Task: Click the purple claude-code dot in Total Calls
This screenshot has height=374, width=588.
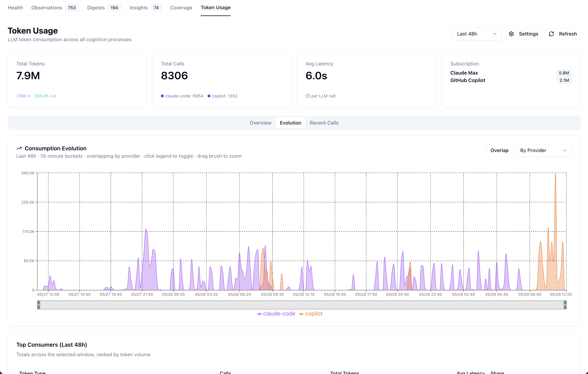Action: [x=162, y=96]
